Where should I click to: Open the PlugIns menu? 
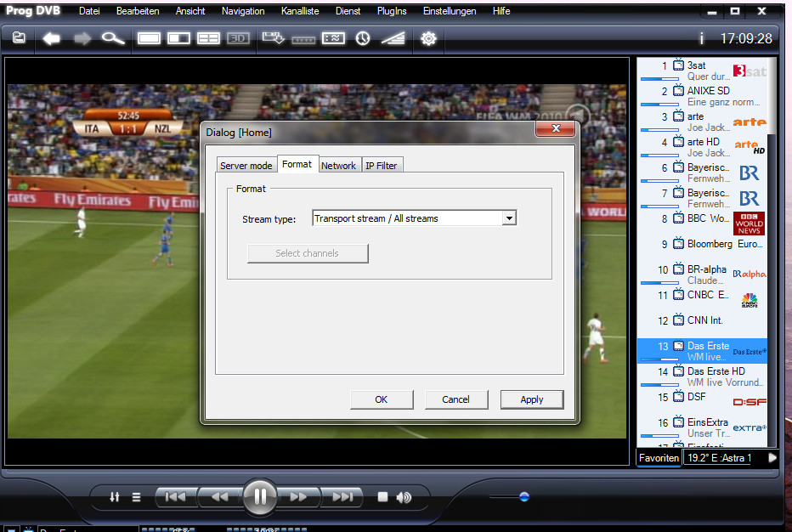coord(392,11)
